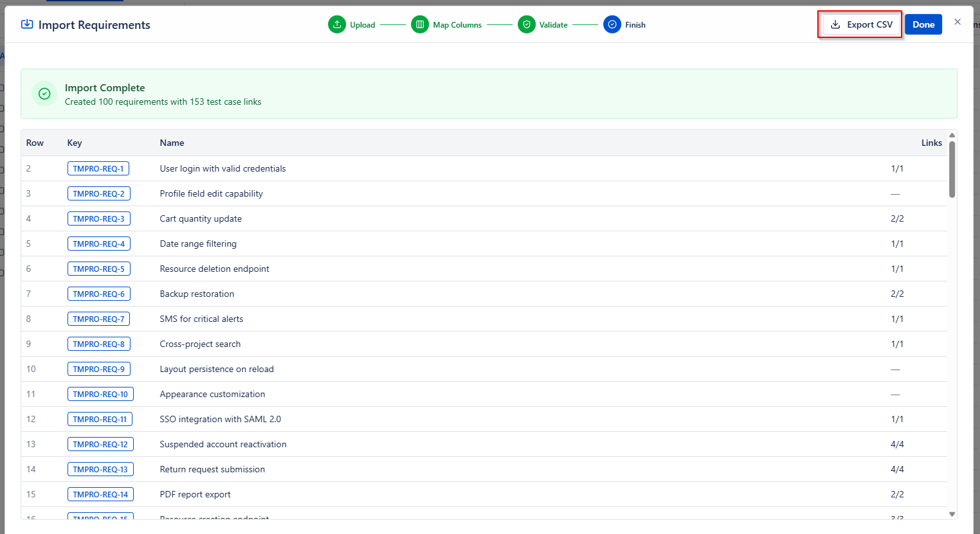Click the scrollbar up arrow

click(952, 135)
